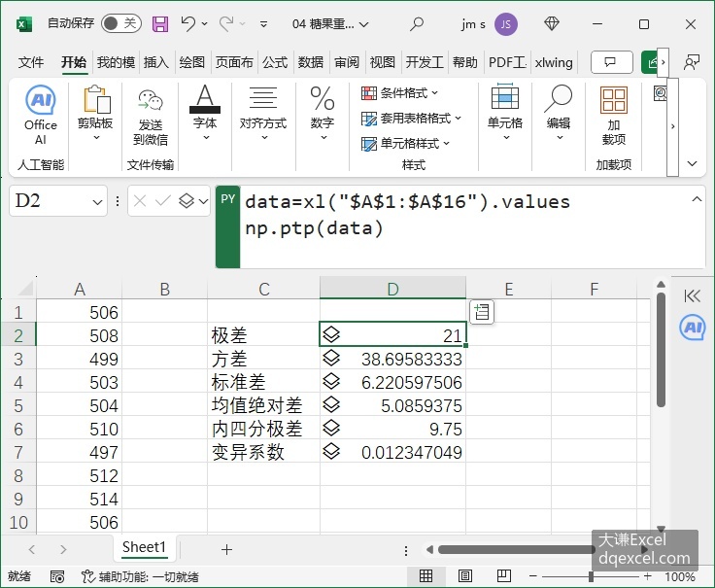Click the green PY indicator
Screen dimensions: 715x588
227,226
